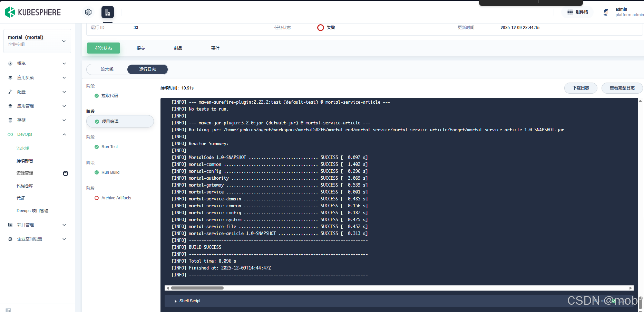
Task: Click the 应用管理 layers icon
Action: coord(10,106)
